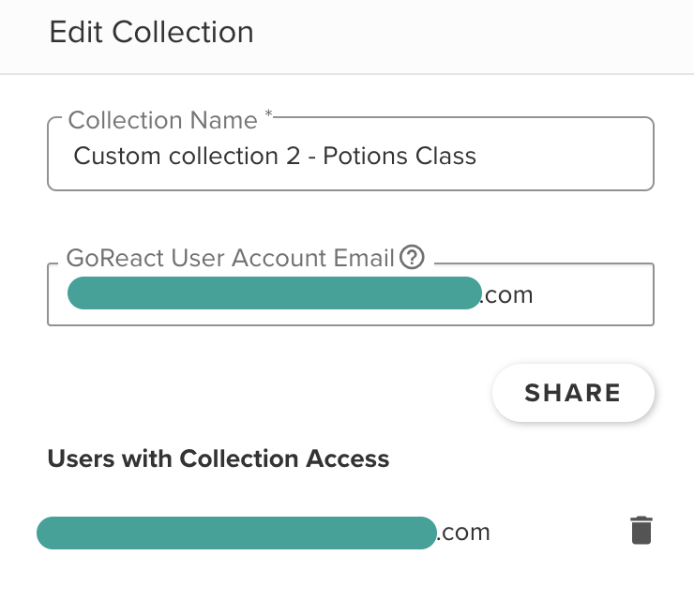Focus the Collection Name input field
Viewport: 694px width, 616px height.
point(351,155)
